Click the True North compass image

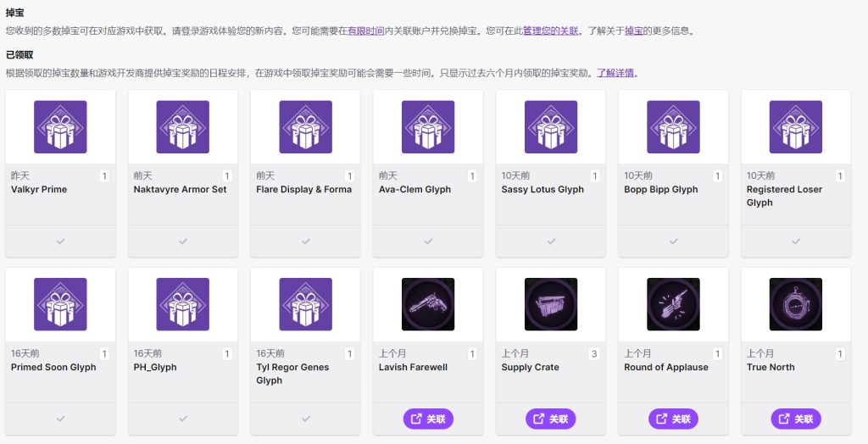[795, 304]
